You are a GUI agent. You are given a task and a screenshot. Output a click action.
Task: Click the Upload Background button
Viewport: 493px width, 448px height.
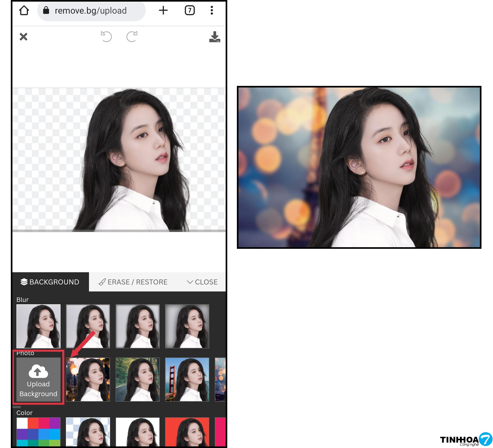pyautogui.click(x=38, y=379)
